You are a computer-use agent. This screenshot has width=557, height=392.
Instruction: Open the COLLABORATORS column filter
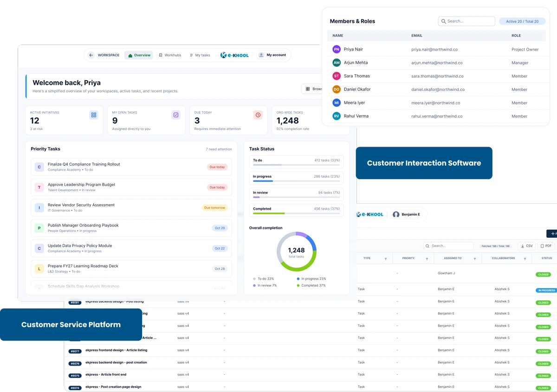point(525,259)
